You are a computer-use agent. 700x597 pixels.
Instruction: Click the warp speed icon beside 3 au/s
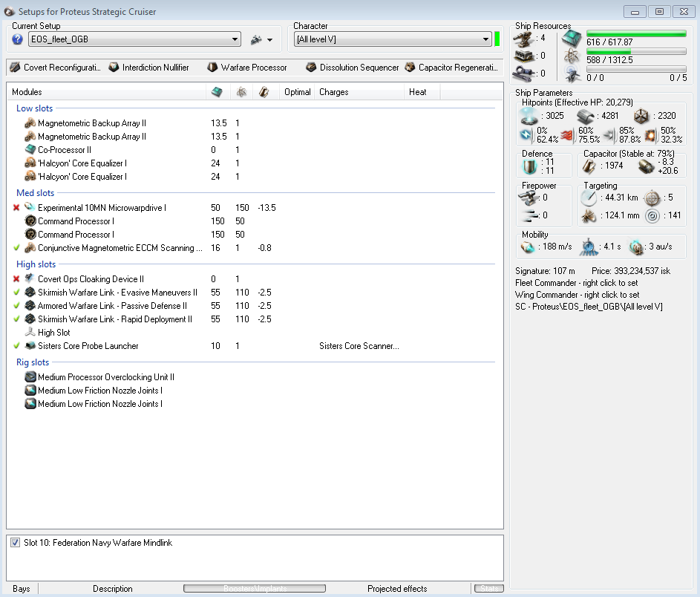(x=636, y=247)
